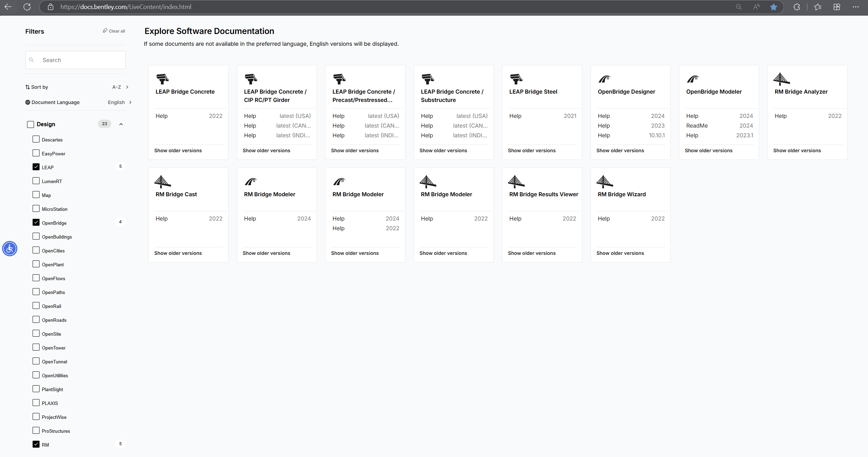
Task: Click Clear all filters
Action: tap(114, 31)
